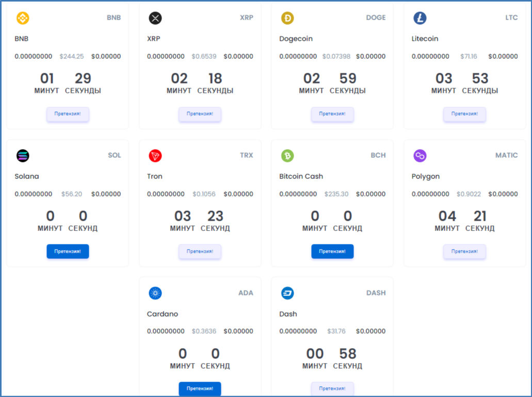Click Претензия on the Dash card
Image resolution: width=532 pixels, height=397 pixels.
pyautogui.click(x=332, y=389)
